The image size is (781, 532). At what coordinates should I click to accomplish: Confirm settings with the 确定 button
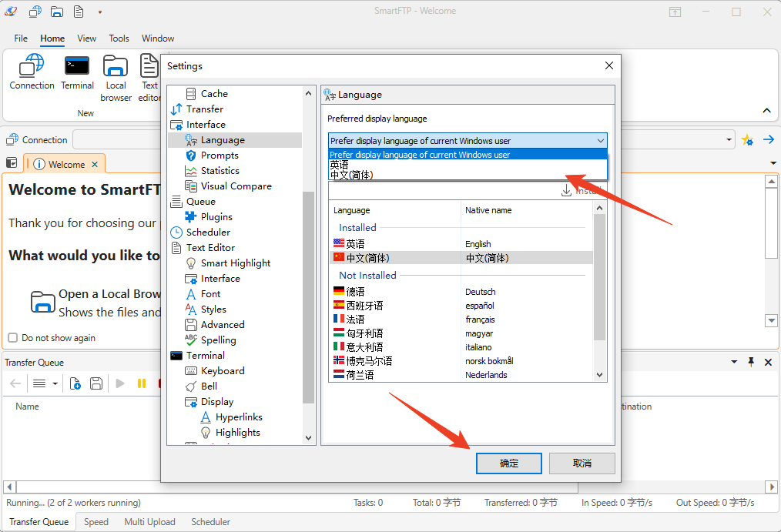[508, 463]
